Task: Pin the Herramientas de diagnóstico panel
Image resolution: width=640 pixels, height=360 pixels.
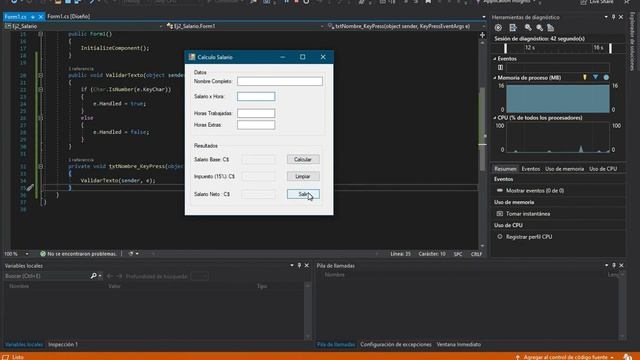Action: tap(613, 17)
